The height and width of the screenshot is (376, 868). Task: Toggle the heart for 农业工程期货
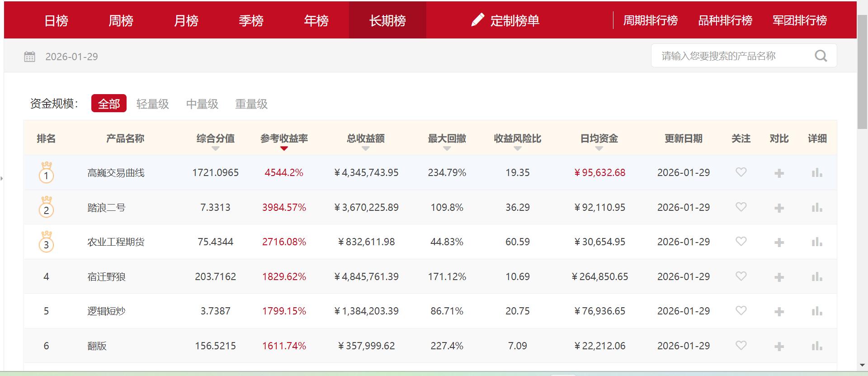[x=741, y=242]
